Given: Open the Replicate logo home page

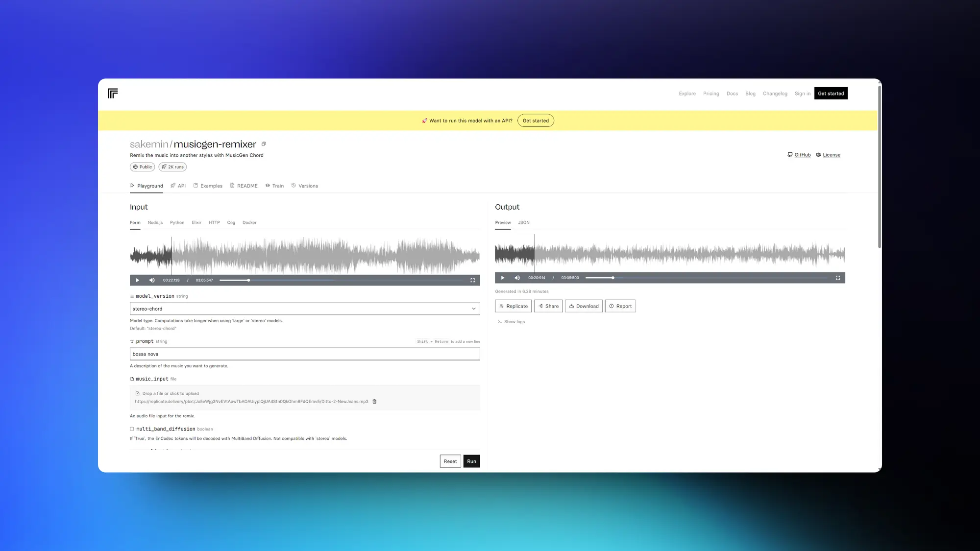Looking at the screenshot, I should 113,94.
